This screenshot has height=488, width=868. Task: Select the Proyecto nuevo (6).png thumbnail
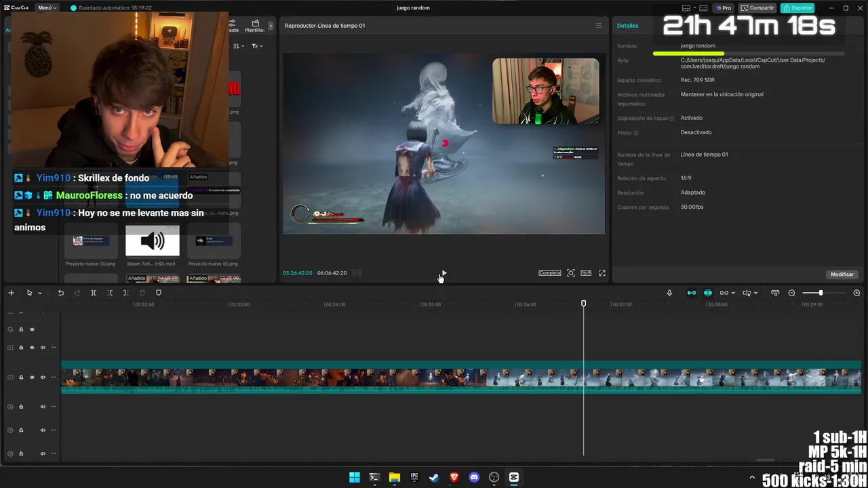(x=213, y=241)
